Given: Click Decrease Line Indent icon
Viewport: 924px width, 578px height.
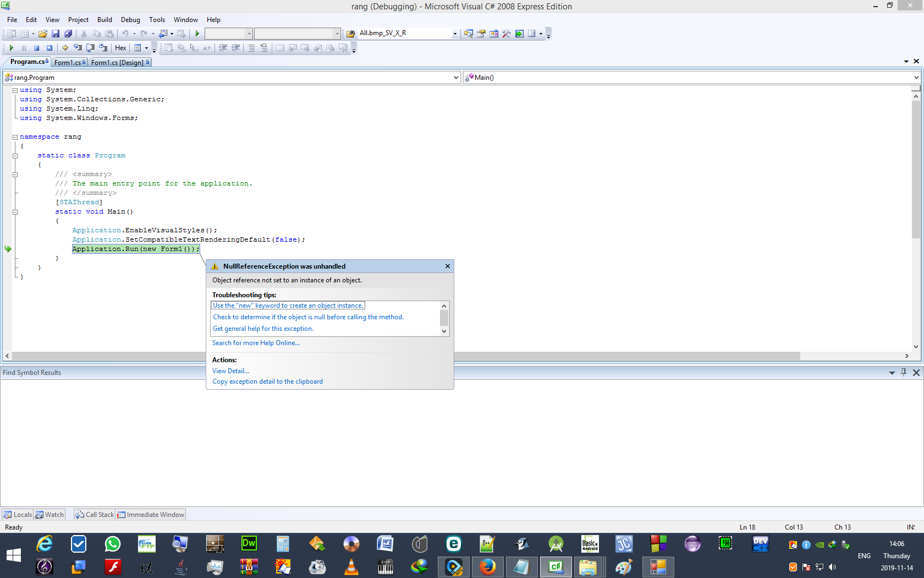Looking at the screenshot, I should (223, 48).
